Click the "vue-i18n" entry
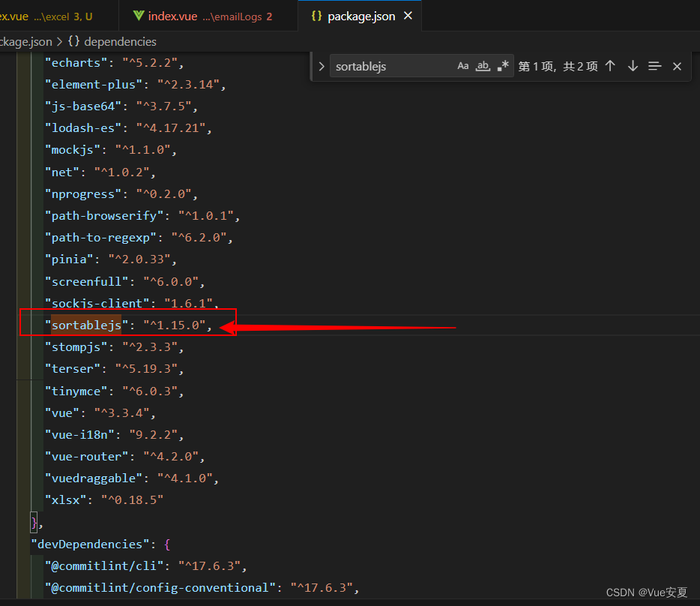The width and height of the screenshot is (700, 606). tap(114, 435)
